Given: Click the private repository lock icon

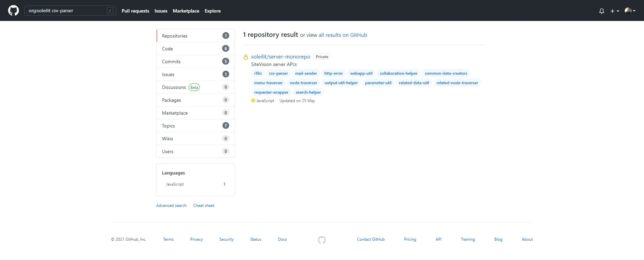Looking at the screenshot, I should (x=246, y=57).
